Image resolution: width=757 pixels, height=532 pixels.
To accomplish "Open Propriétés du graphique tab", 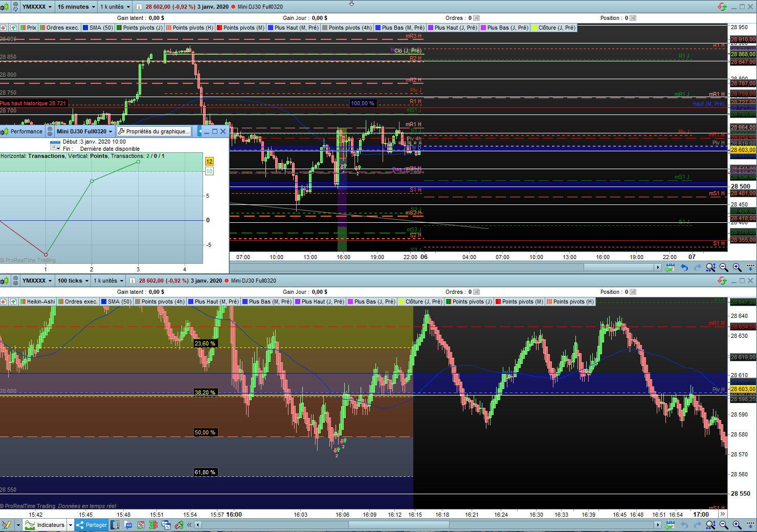I will click(153, 131).
